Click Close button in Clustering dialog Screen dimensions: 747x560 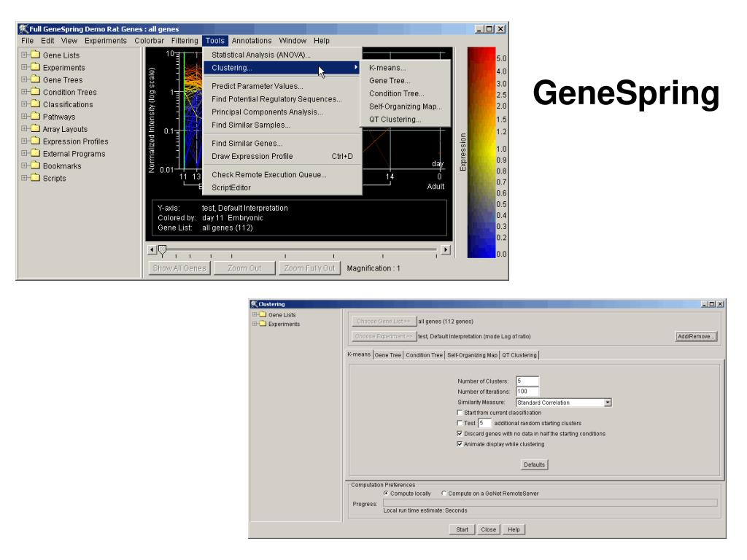[x=488, y=529]
